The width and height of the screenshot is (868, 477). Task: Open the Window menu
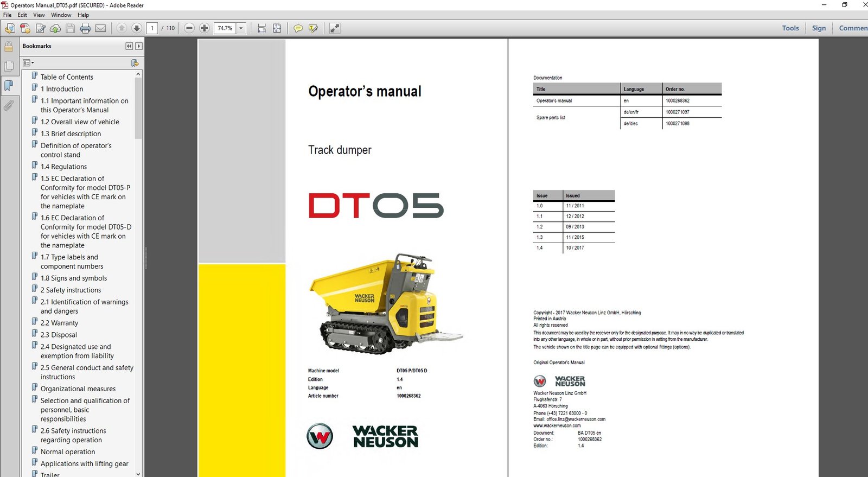(x=61, y=15)
